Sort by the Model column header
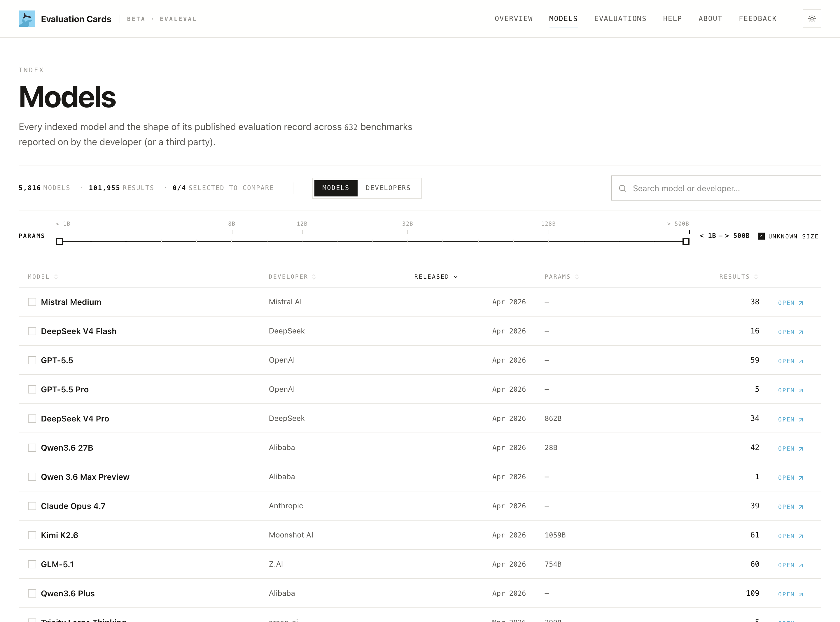This screenshot has height=622, width=840. [x=43, y=277]
